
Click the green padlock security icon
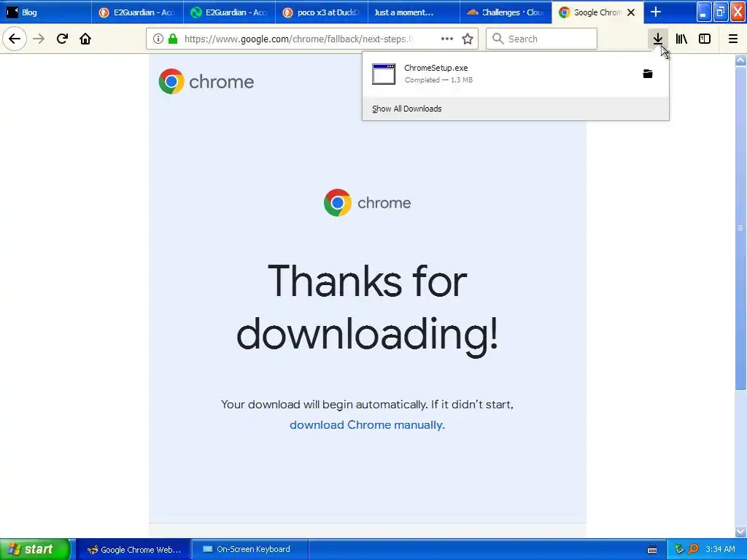(173, 39)
